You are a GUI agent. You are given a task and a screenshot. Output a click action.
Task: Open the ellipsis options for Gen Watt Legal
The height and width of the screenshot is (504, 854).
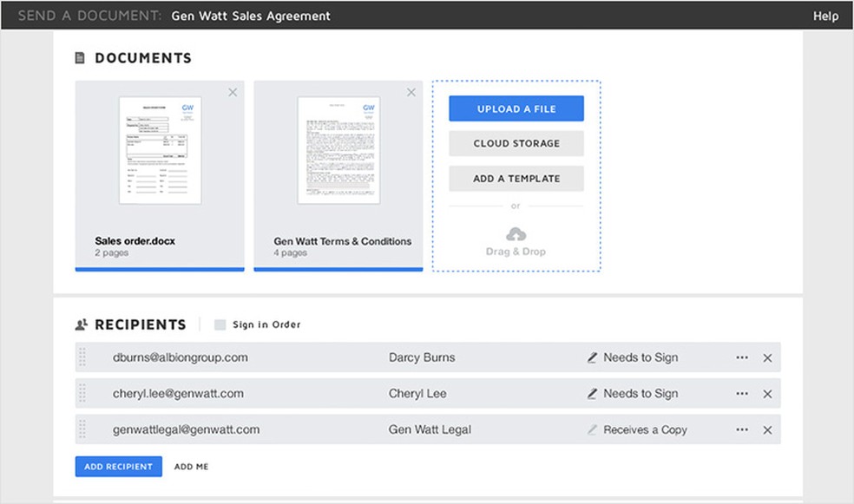743,429
